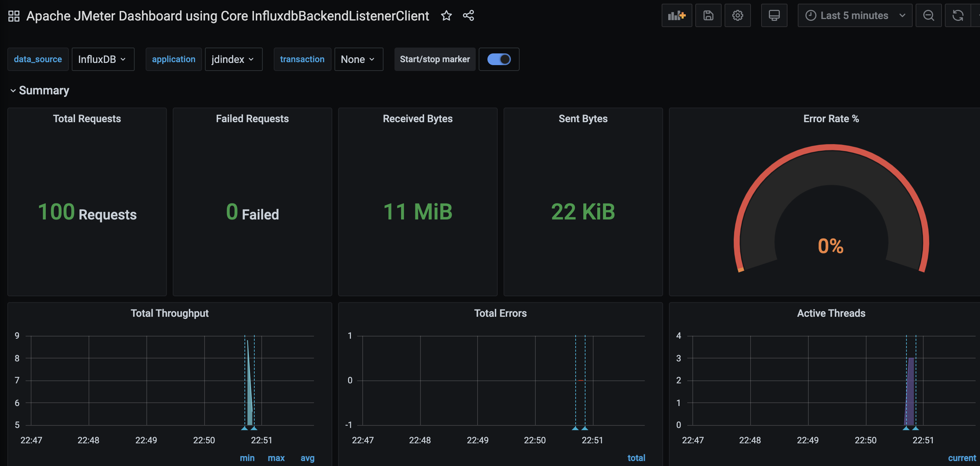Open the Total Requests panel title menu

87,119
